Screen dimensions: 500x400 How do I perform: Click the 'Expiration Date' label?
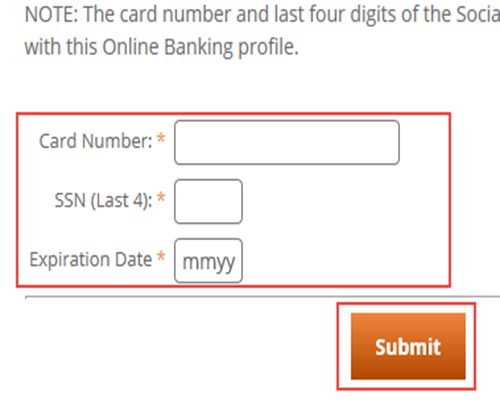point(91,259)
